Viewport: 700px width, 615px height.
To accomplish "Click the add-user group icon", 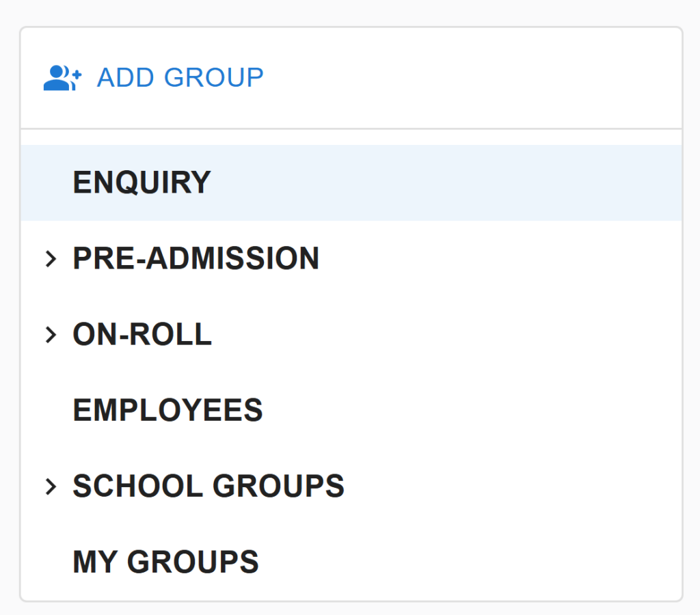I will [62, 78].
